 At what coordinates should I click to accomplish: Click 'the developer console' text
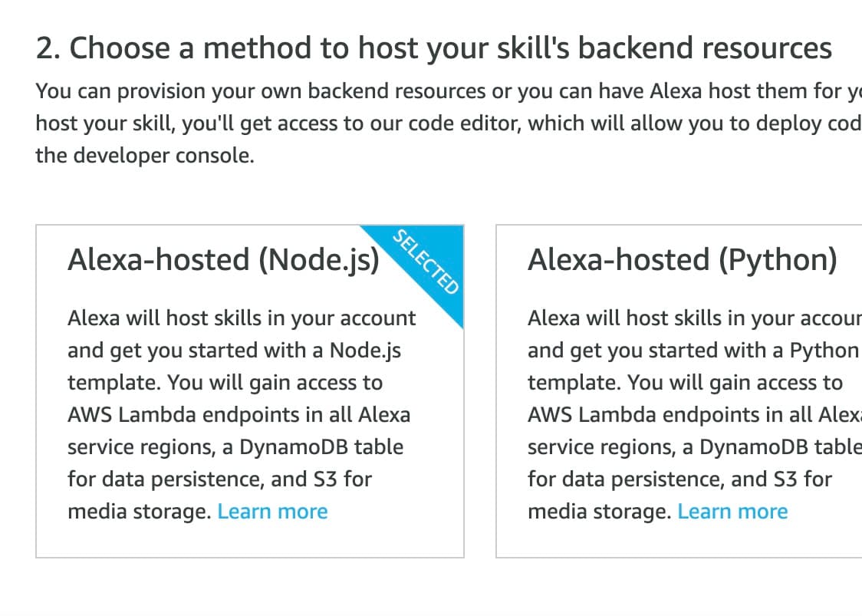[x=145, y=156]
